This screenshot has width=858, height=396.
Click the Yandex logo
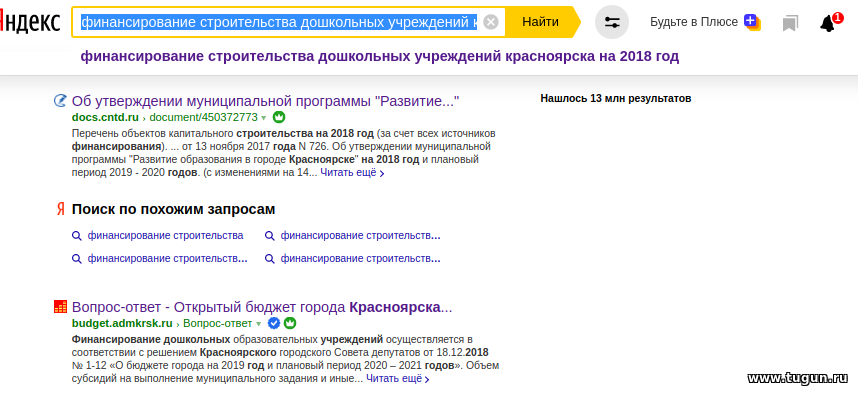(30, 22)
